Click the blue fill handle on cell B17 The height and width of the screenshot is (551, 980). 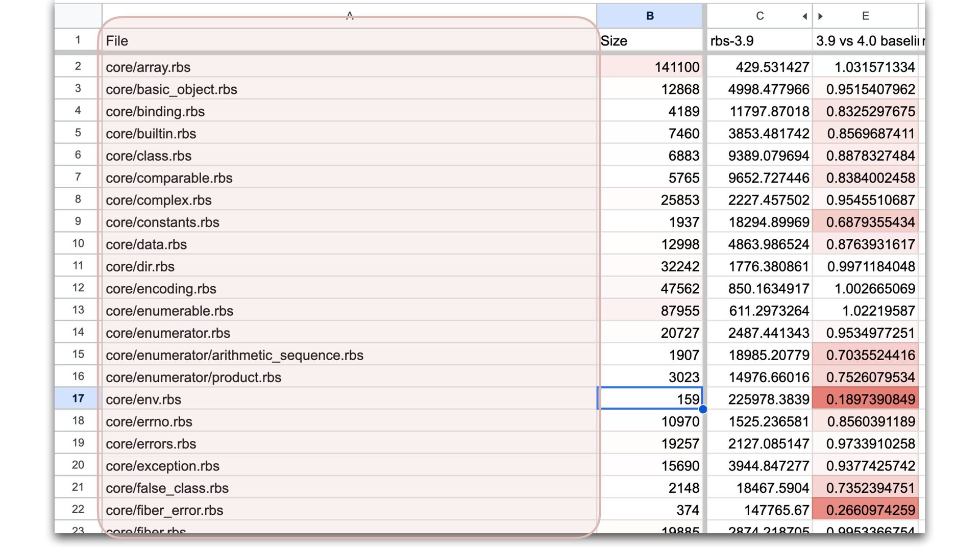[703, 409]
